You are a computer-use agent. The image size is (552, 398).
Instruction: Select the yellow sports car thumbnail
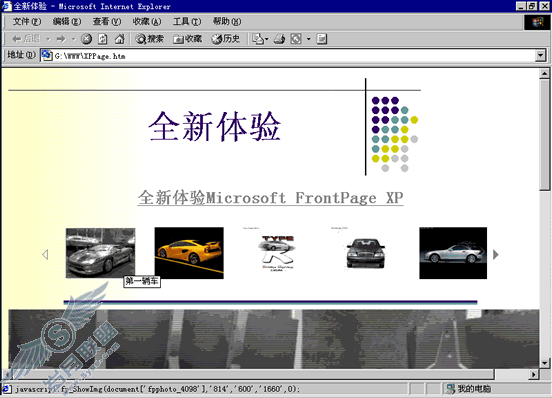[189, 253]
